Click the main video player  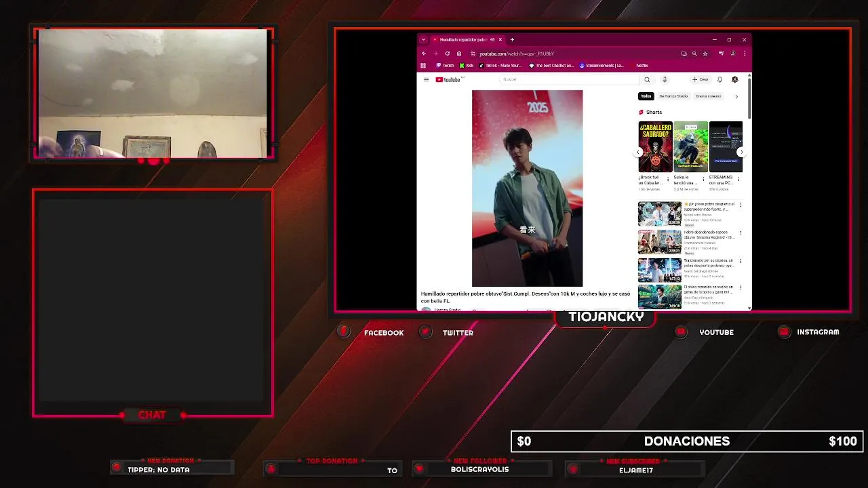(527, 188)
